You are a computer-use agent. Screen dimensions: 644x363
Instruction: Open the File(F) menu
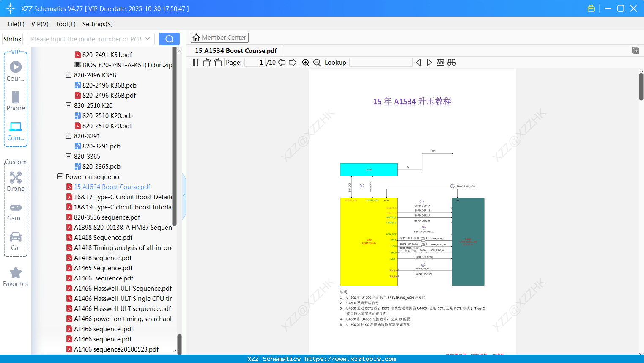coord(16,24)
